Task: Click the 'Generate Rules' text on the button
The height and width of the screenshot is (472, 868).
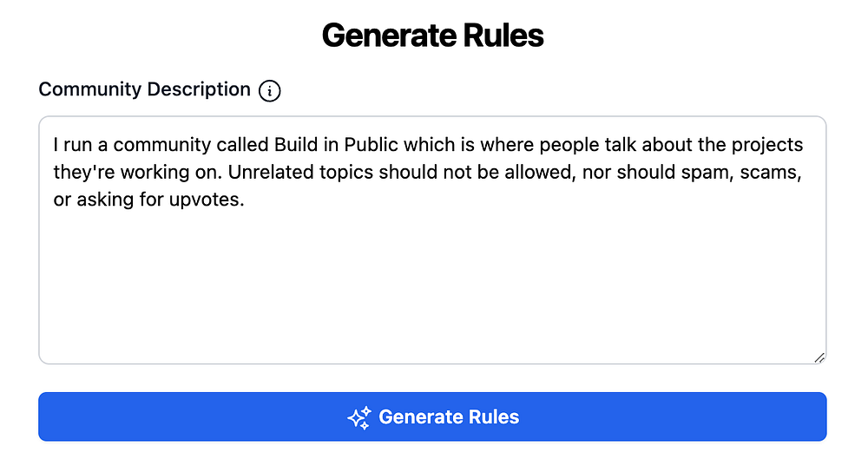Action: [449, 417]
